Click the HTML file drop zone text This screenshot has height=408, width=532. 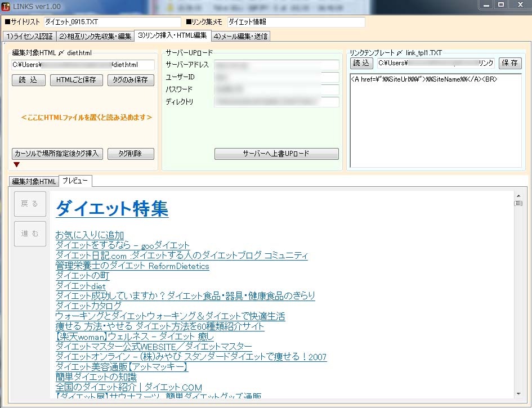click(x=87, y=118)
